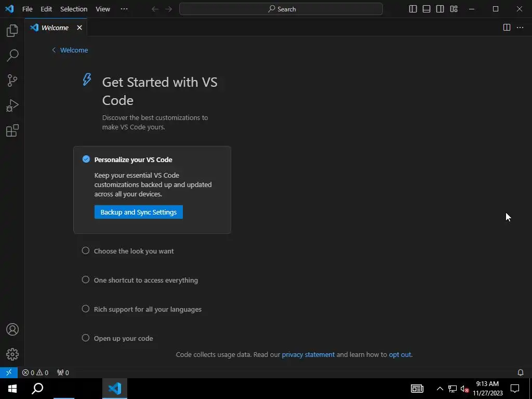Go back with navigation arrow

[x=155, y=9]
